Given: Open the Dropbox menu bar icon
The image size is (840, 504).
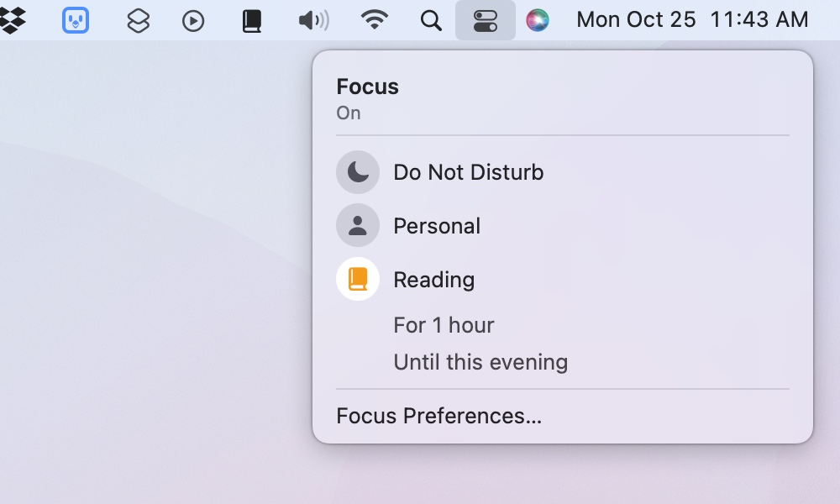Looking at the screenshot, I should [x=12, y=20].
